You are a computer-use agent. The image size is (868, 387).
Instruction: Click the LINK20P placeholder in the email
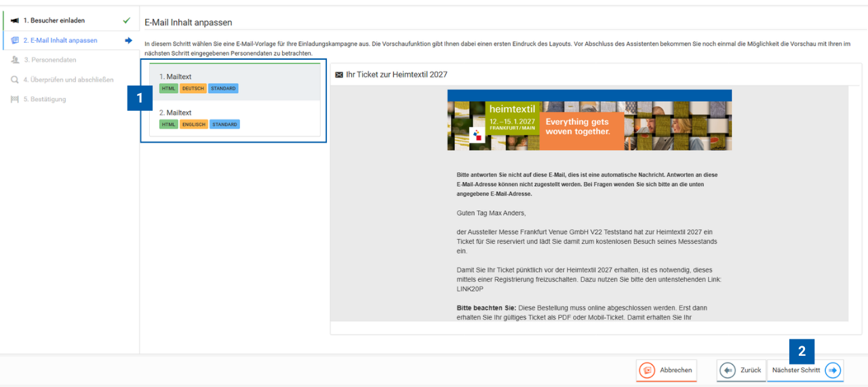click(470, 289)
